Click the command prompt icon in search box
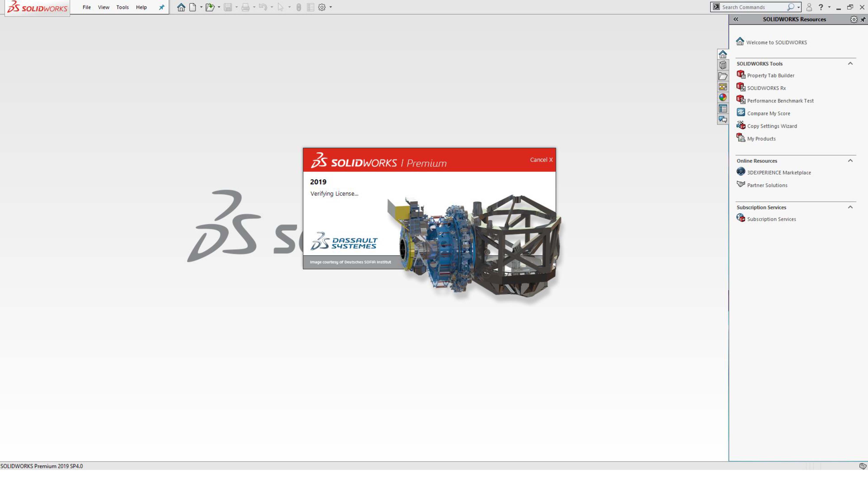The width and height of the screenshot is (868, 488). pyautogui.click(x=716, y=7)
